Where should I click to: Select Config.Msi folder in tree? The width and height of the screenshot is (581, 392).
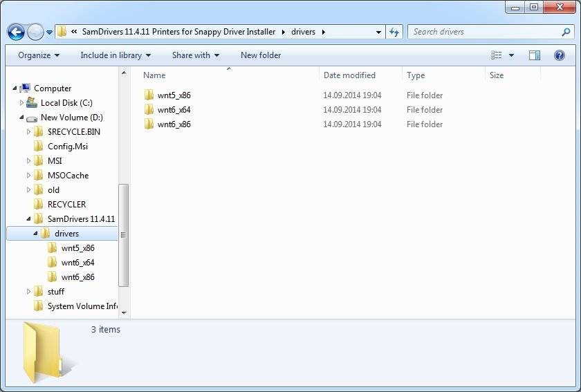tap(68, 146)
